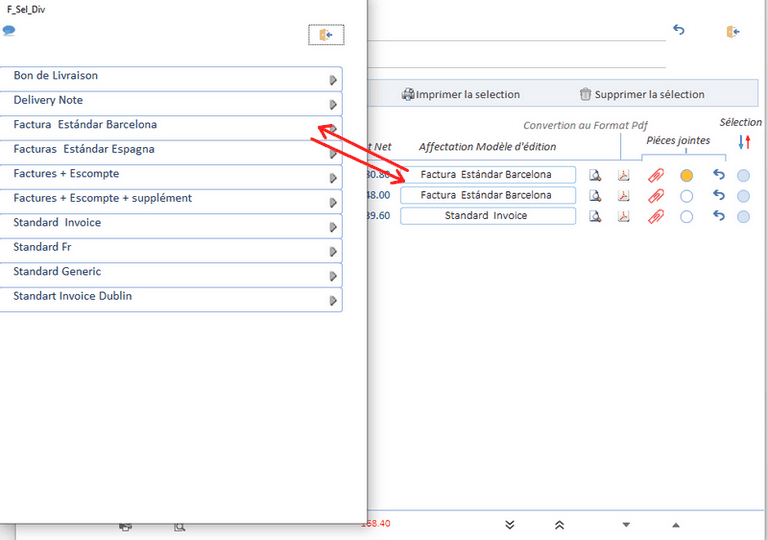The image size is (768, 540).
Task: Expand arrow of Delivery Note
Action: tap(333, 104)
